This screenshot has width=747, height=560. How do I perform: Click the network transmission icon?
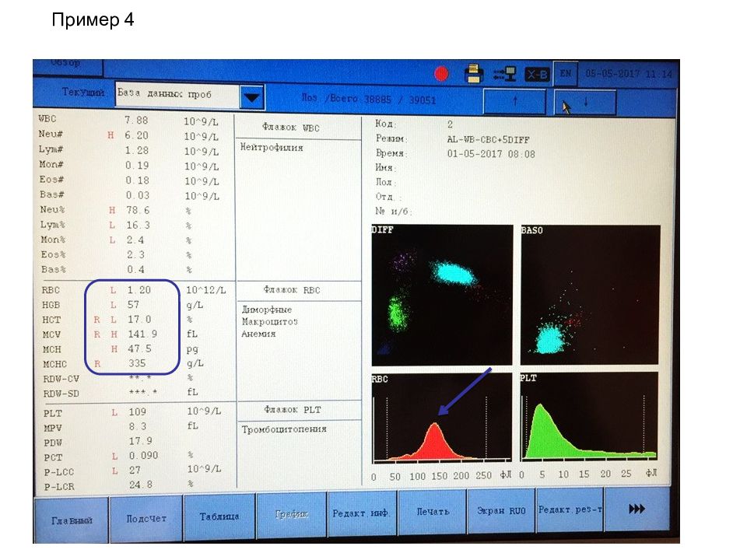click(x=504, y=74)
